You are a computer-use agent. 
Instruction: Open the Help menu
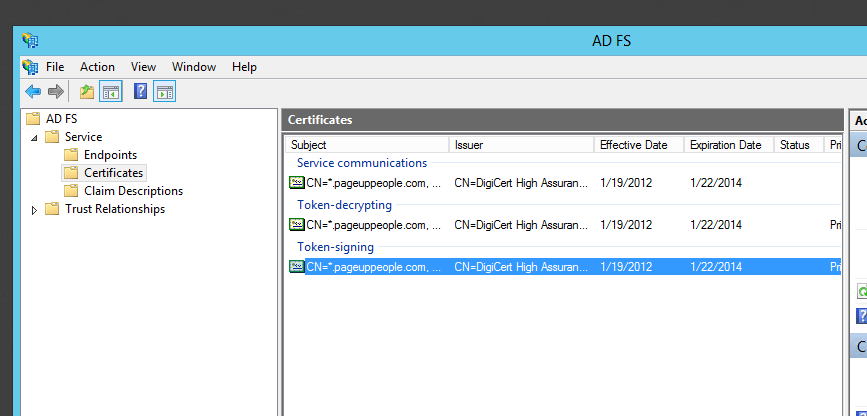(244, 67)
